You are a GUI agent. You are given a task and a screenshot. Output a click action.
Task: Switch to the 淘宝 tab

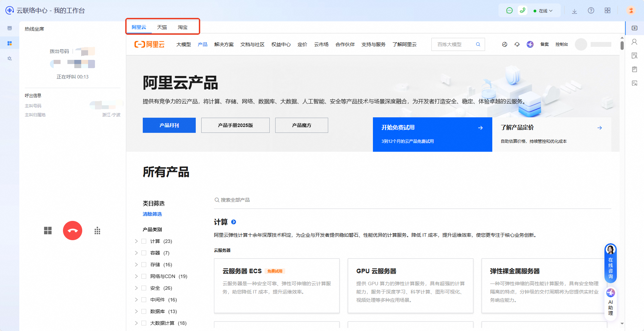(x=183, y=27)
